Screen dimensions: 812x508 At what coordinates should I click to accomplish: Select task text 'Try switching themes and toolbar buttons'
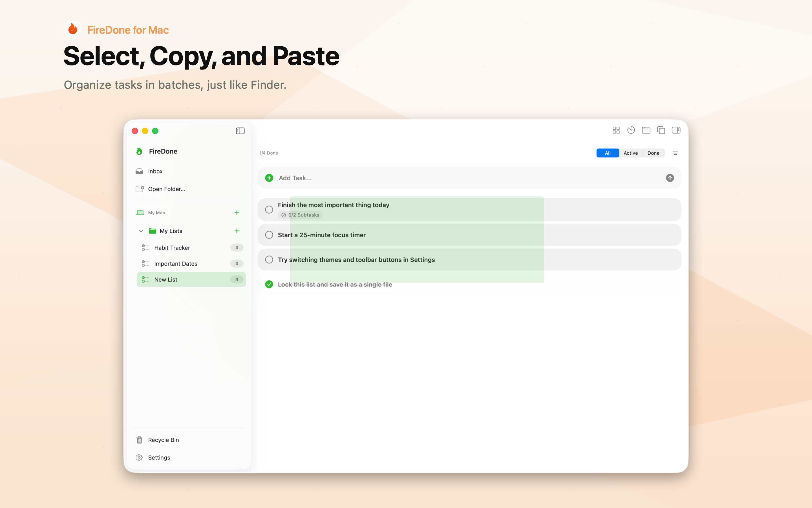[x=356, y=260]
